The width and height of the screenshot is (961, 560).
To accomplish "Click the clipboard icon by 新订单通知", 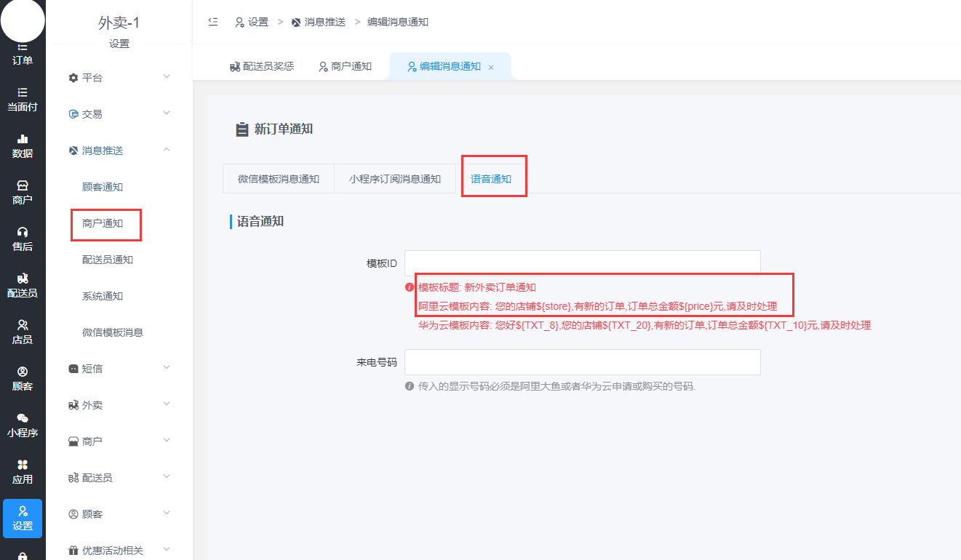I will [242, 129].
